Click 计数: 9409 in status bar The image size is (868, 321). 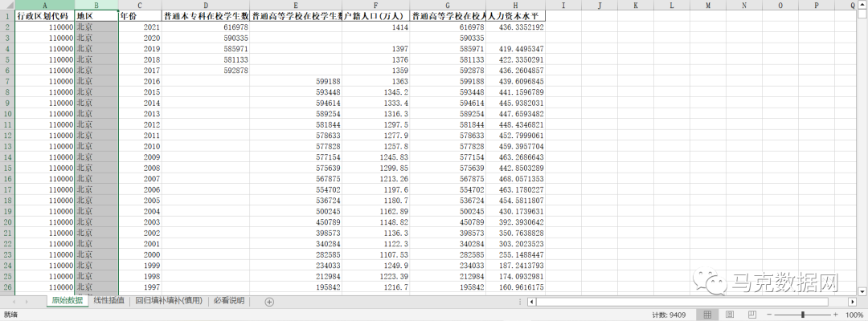(x=669, y=315)
